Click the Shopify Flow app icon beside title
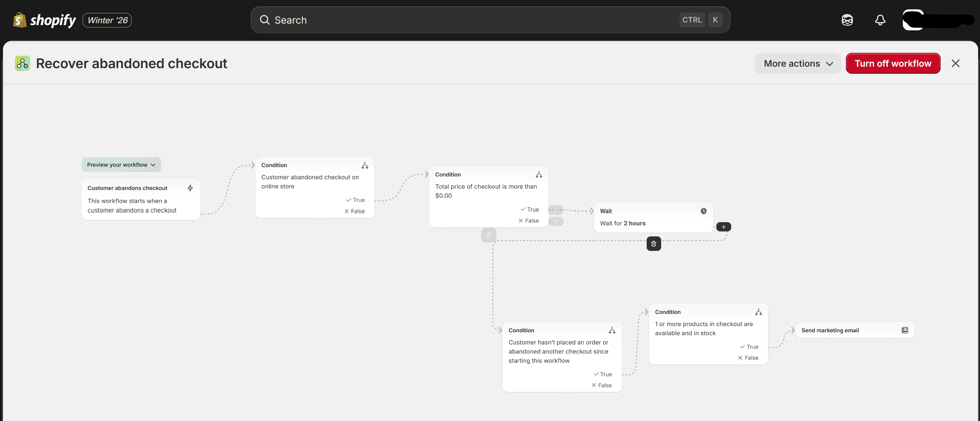The width and height of the screenshot is (980, 421). tap(22, 64)
